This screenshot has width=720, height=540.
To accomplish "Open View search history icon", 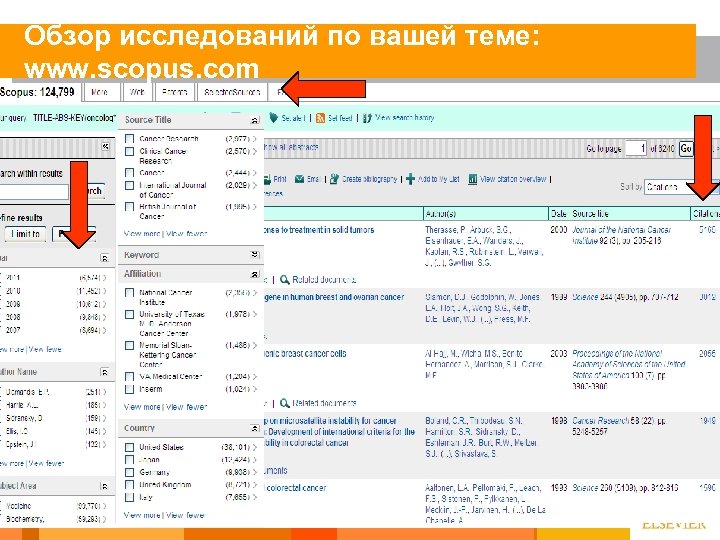I will pyautogui.click(x=367, y=118).
